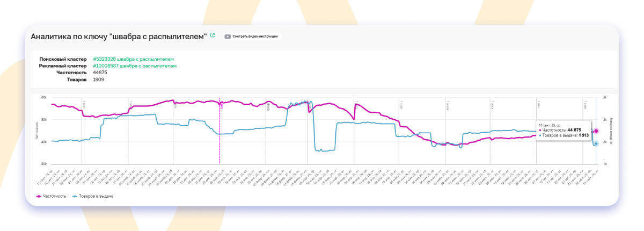Image resolution: width=644 pixels, height=231 pixels.
Task: Click the "Поисковый кластер" row label
Action: (x=63, y=59)
